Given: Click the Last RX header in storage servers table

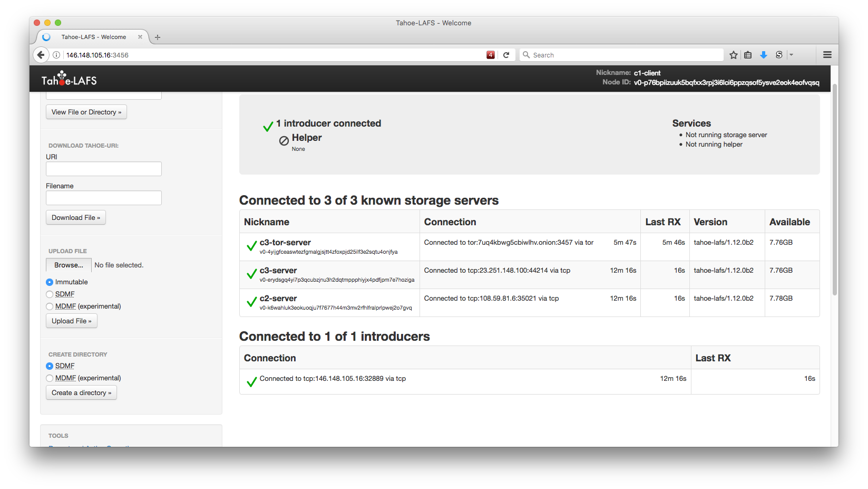Looking at the screenshot, I should point(663,222).
